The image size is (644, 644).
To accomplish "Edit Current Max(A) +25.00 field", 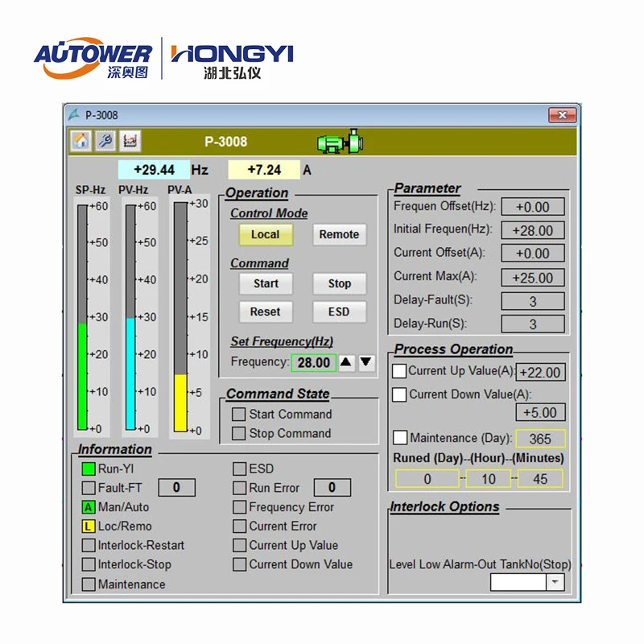I will coord(533,278).
